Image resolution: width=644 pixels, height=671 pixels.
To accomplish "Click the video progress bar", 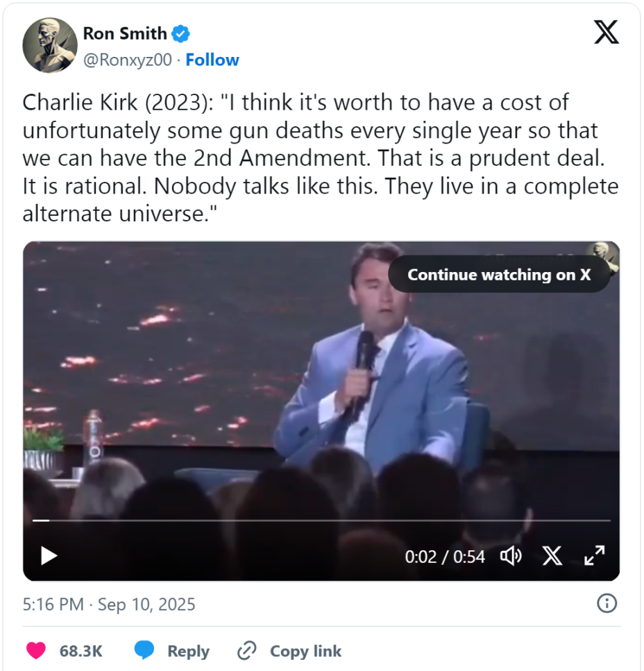I will click(x=321, y=520).
